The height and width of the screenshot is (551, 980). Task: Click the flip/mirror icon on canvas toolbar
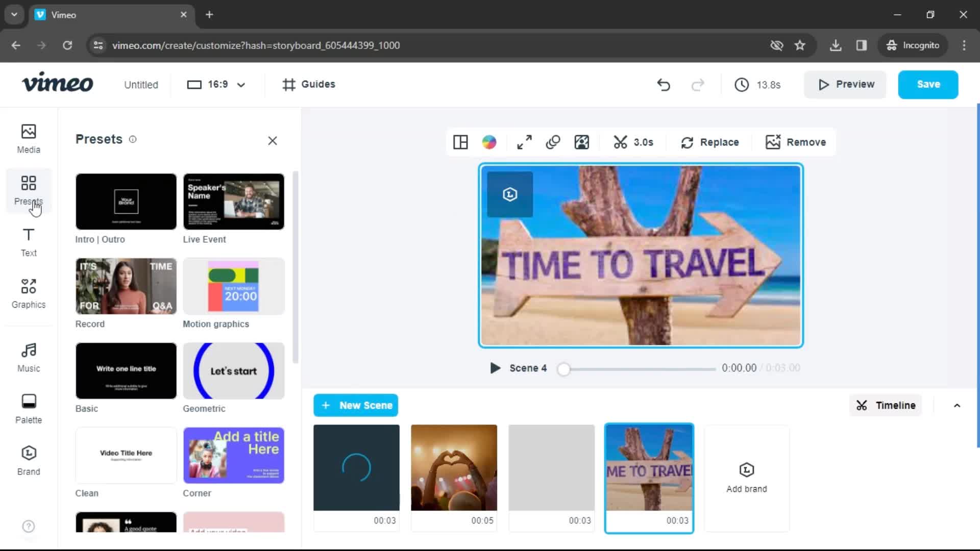point(553,142)
